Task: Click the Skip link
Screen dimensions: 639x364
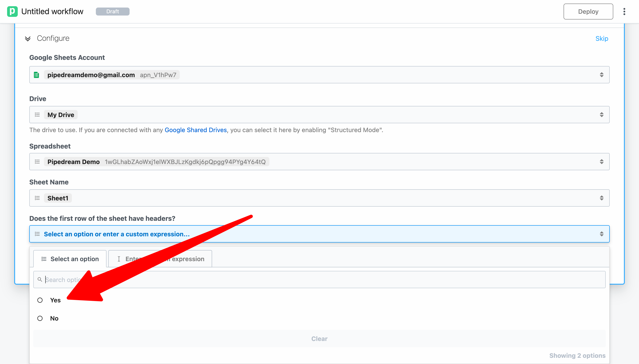Action: tap(602, 39)
